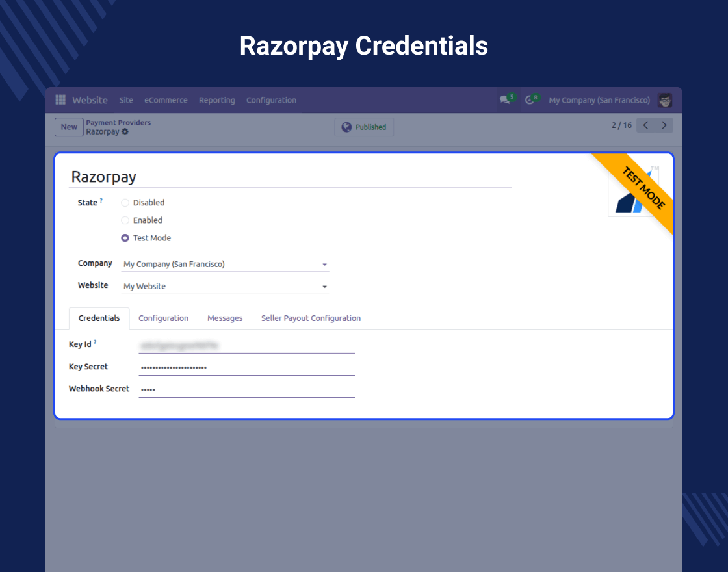The image size is (728, 572).
Task: Toggle the Published button
Action: click(x=364, y=127)
